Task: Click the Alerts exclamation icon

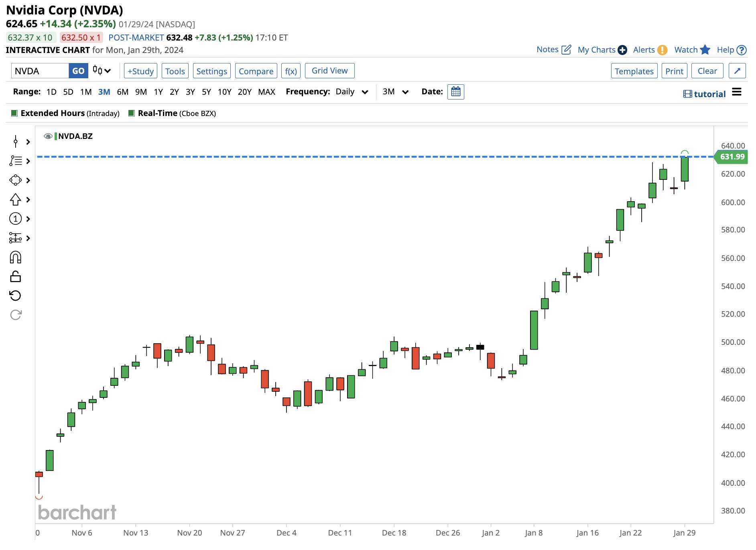Action: pyautogui.click(x=663, y=50)
